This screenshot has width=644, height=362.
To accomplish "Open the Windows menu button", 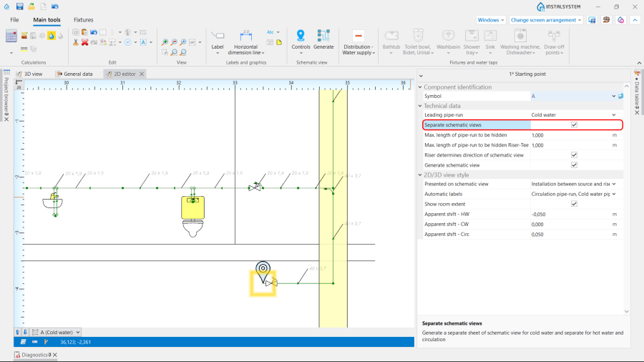I will pos(490,20).
